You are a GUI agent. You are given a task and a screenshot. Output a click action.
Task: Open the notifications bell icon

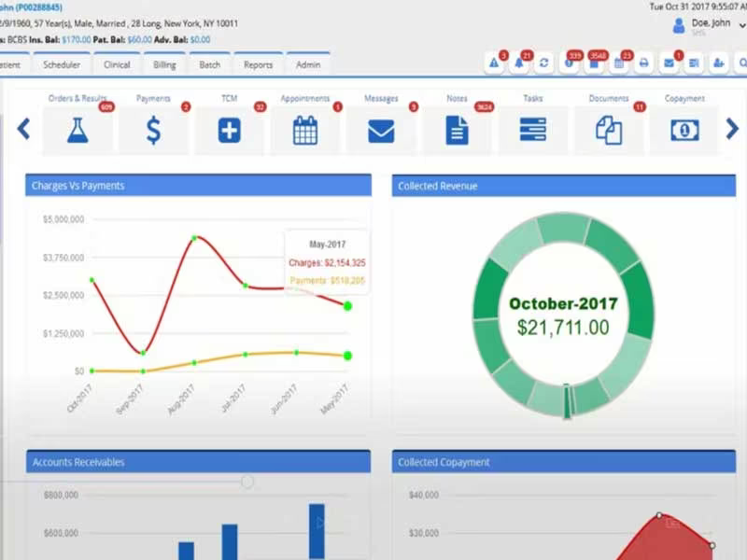(519, 63)
